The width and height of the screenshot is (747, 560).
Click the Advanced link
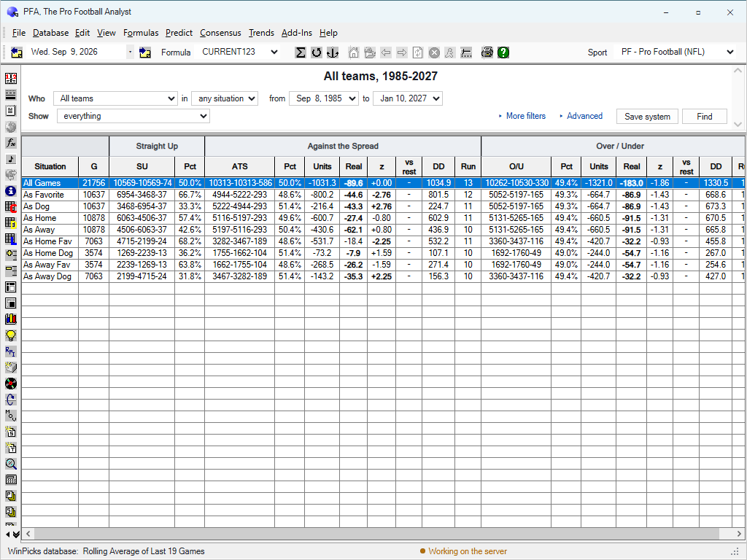[x=584, y=116]
